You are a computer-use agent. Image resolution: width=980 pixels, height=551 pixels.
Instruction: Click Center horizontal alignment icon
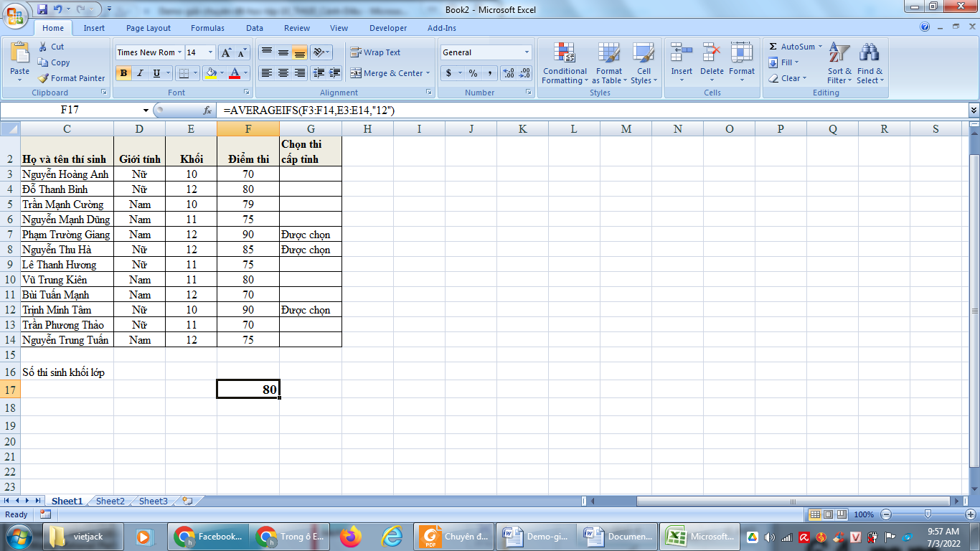point(283,72)
